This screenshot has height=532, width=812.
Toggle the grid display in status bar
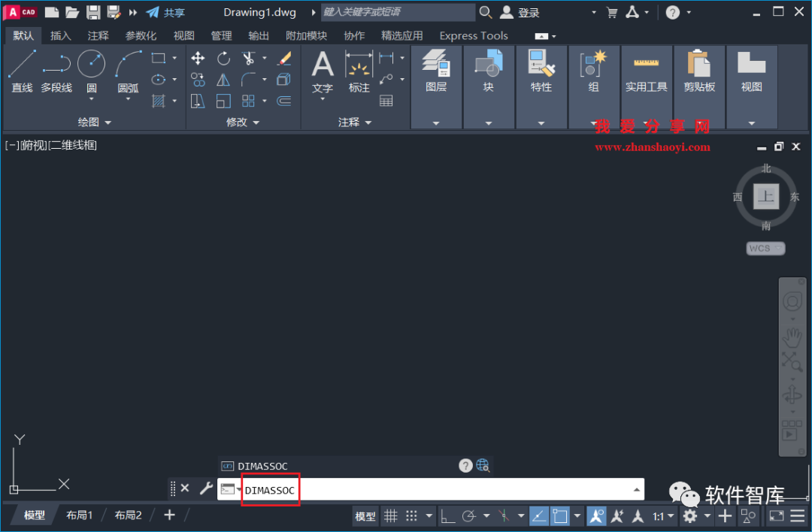(390, 515)
